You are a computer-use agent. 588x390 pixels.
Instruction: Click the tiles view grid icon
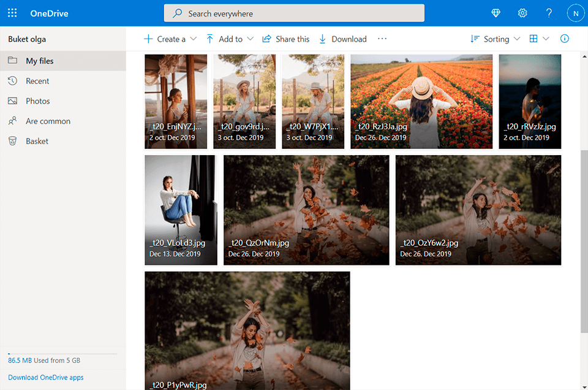click(x=533, y=39)
